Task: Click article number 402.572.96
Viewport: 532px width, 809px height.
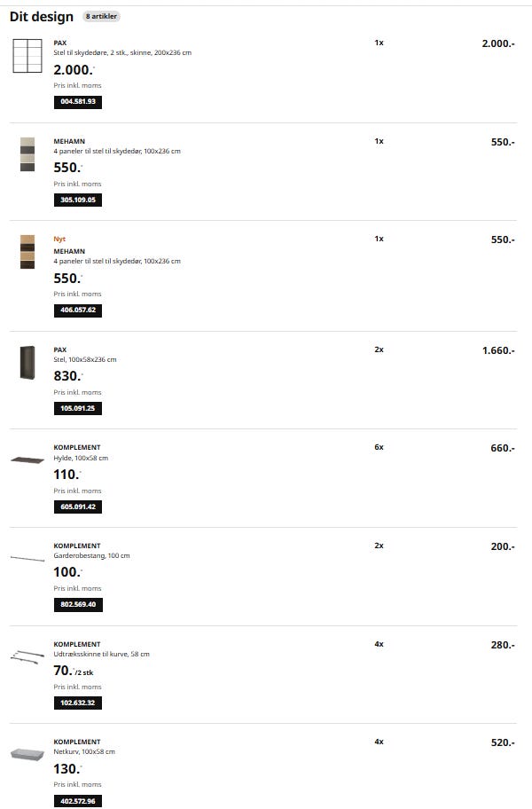Action: tap(78, 801)
